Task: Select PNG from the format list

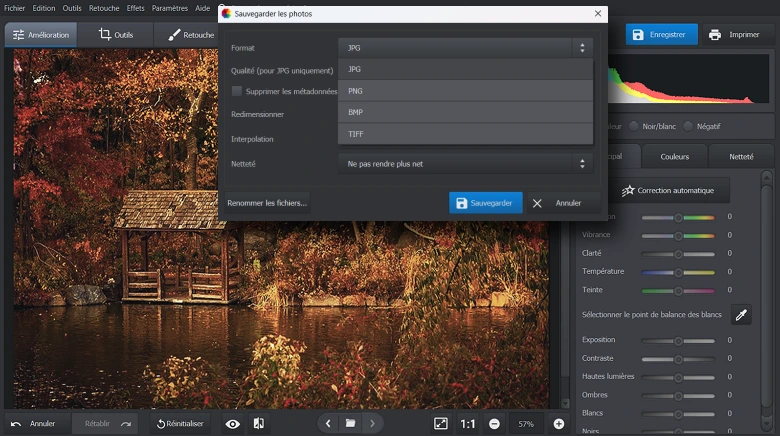Action: tap(465, 91)
